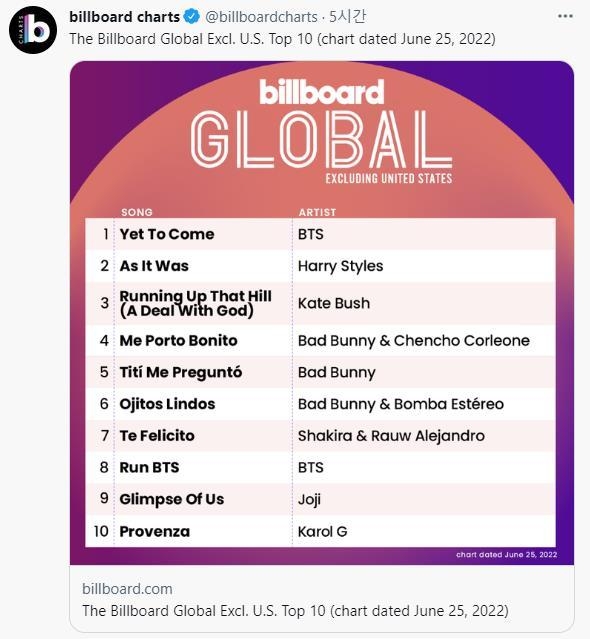Open the billboard charts display name
Screen dimensions: 590x639
click(x=124, y=17)
